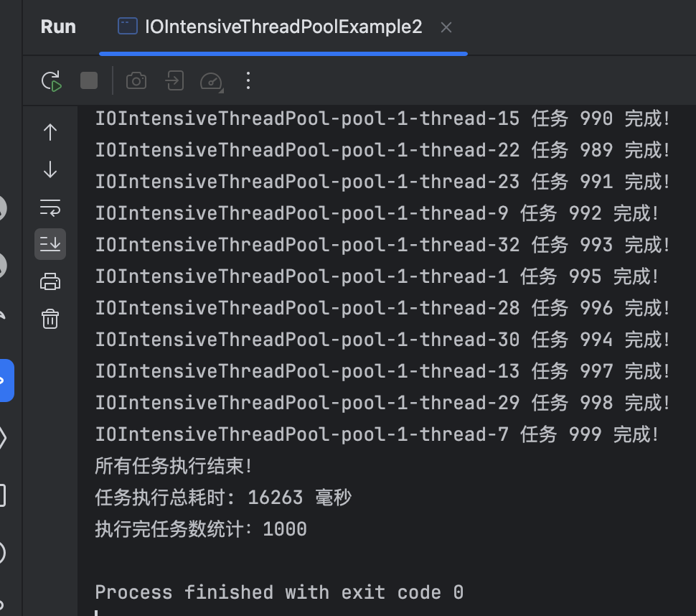The width and height of the screenshot is (696, 616).
Task: Click the thread-9 任务 992 output line
Action: (x=377, y=214)
